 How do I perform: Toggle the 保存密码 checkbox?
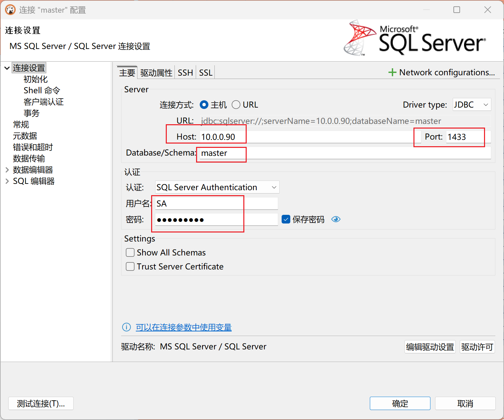pyautogui.click(x=286, y=219)
